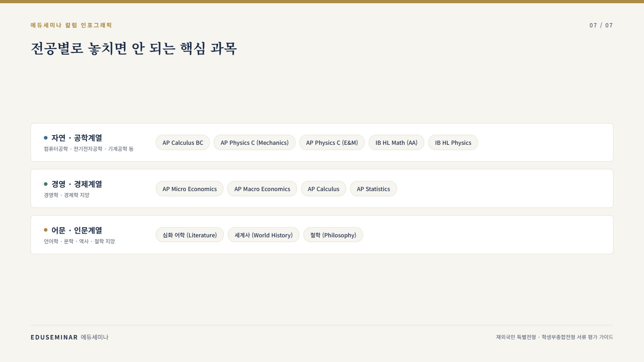This screenshot has width=644, height=362.
Task: Click the main title 전공별로 놓치면 안 되는 핵심 과목
Action: 134,48
